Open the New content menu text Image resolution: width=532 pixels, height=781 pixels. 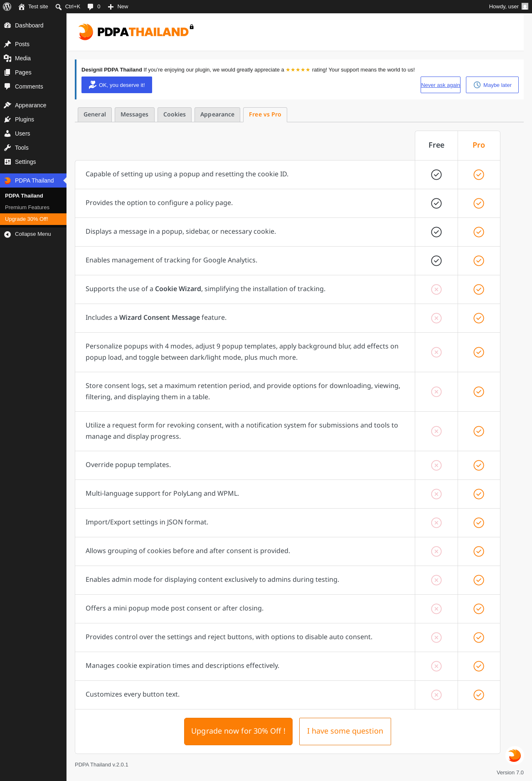click(123, 7)
